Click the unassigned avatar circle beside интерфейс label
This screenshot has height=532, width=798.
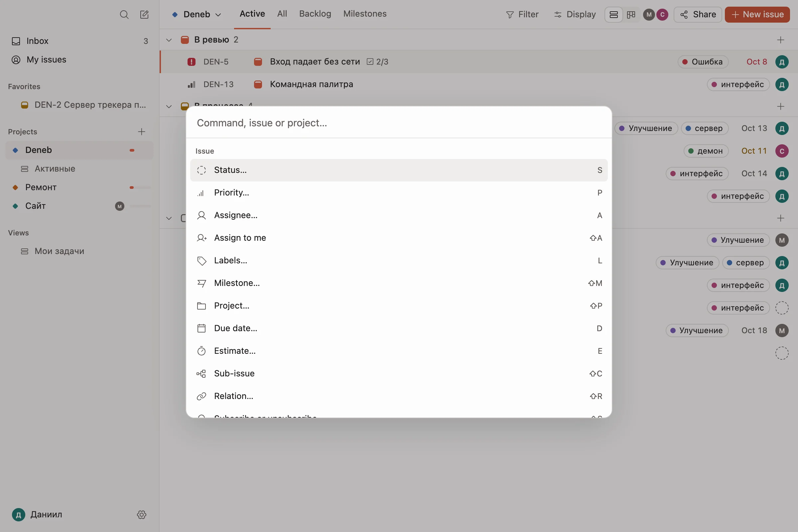(x=782, y=308)
